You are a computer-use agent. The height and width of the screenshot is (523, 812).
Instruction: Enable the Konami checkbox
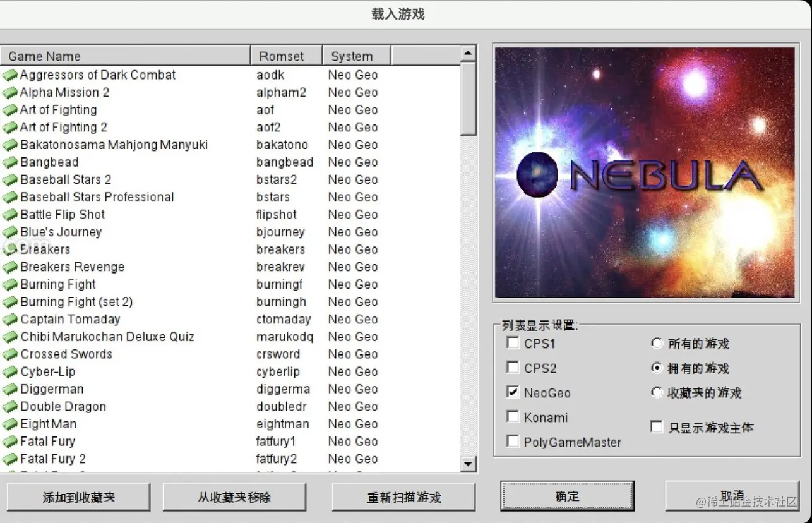pyautogui.click(x=513, y=416)
